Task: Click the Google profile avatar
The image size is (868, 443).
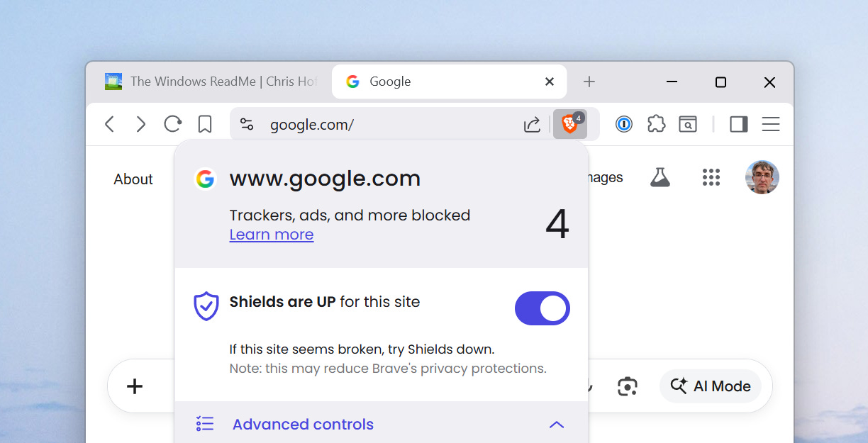Action: (762, 177)
